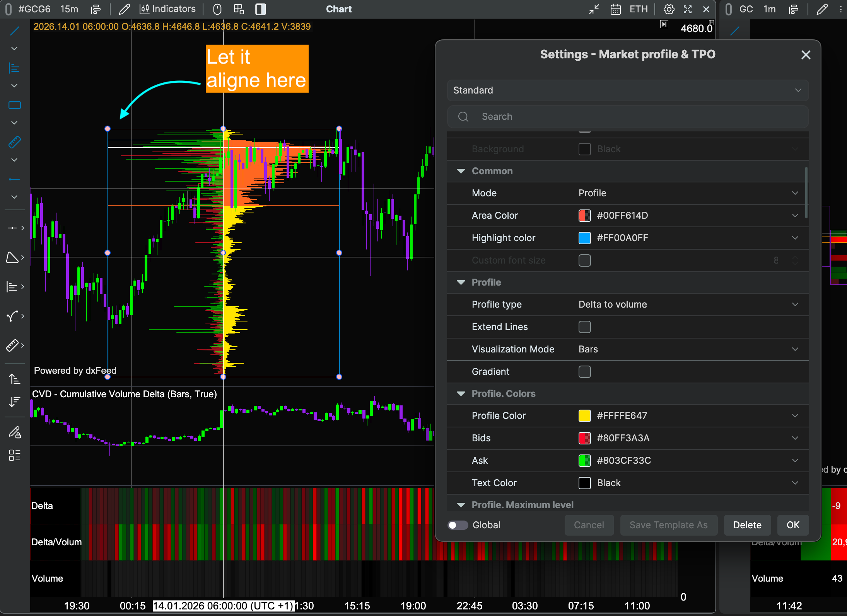
Task: Open chart settings gear icon
Action: point(669,9)
